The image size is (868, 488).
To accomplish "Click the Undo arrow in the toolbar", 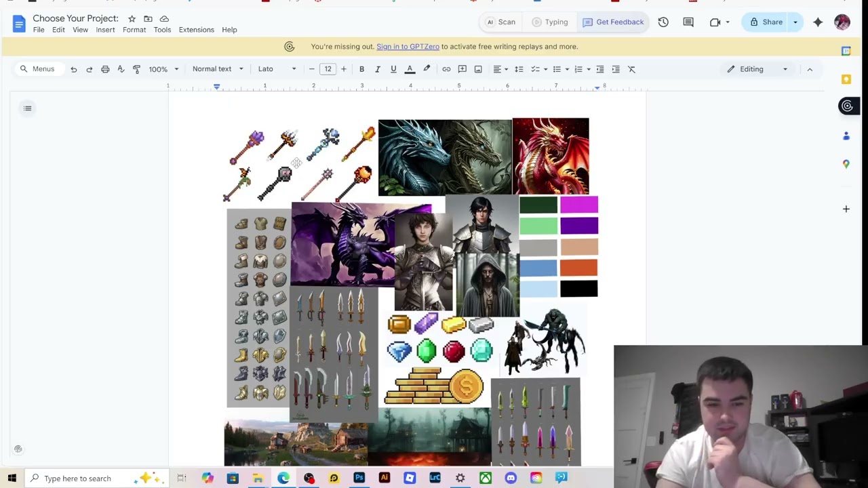I will coord(73,69).
